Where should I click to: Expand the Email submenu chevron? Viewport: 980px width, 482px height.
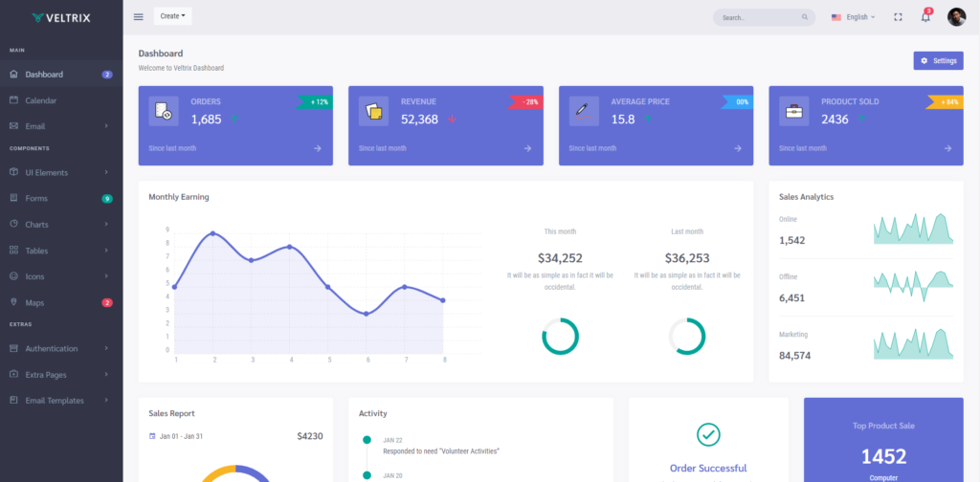click(x=106, y=126)
